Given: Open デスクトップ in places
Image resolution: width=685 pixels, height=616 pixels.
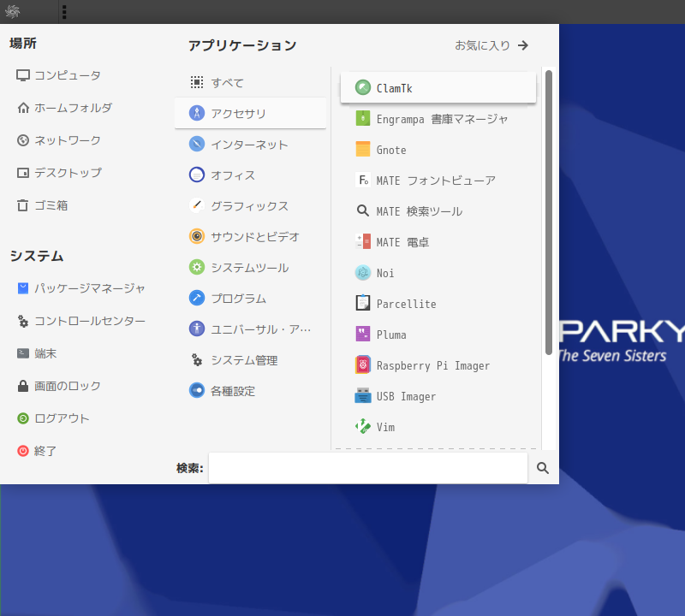Looking at the screenshot, I should pos(59,173).
